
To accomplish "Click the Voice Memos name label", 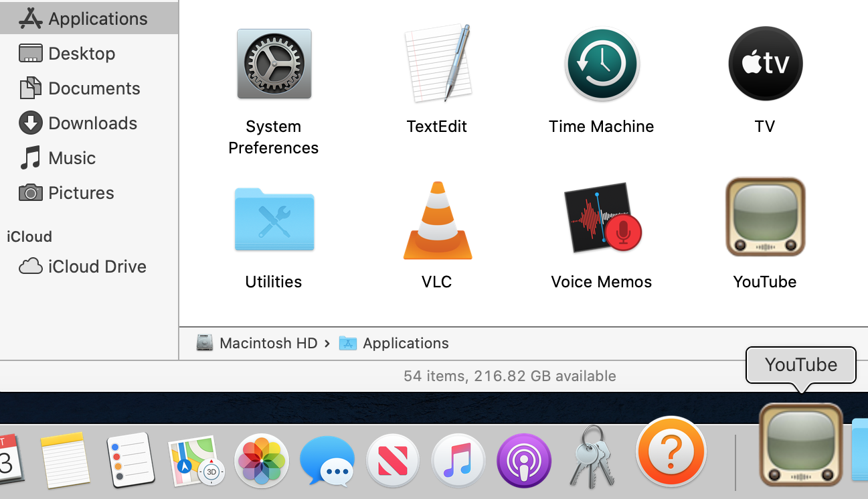I will pos(602,282).
